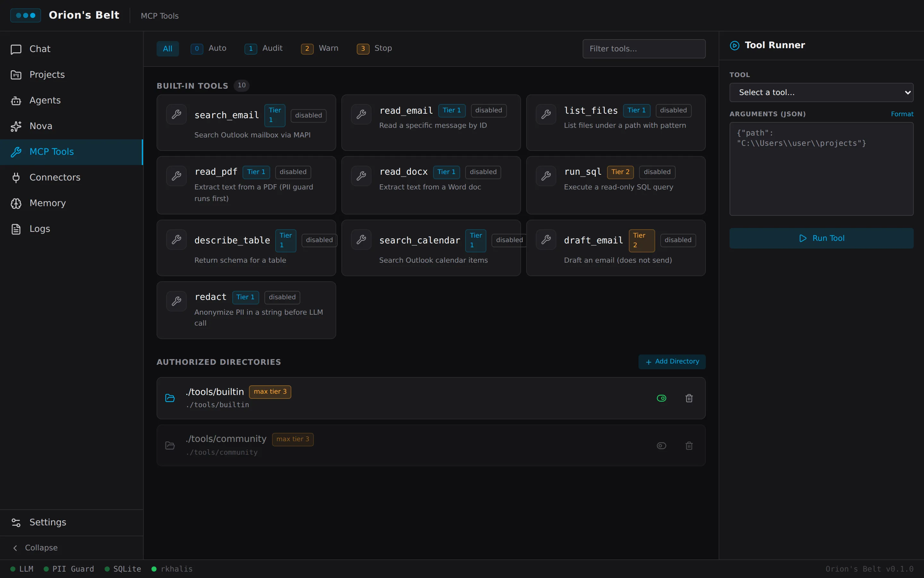Select the All filter tab
The width and height of the screenshot is (924, 578).
pos(167,48)
